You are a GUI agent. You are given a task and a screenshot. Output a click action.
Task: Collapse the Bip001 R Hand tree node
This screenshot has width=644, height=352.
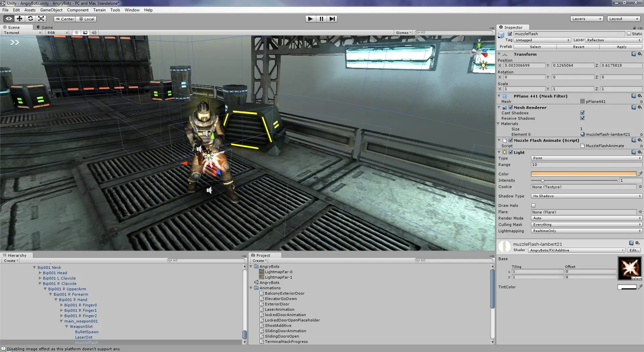click(56, 300)
